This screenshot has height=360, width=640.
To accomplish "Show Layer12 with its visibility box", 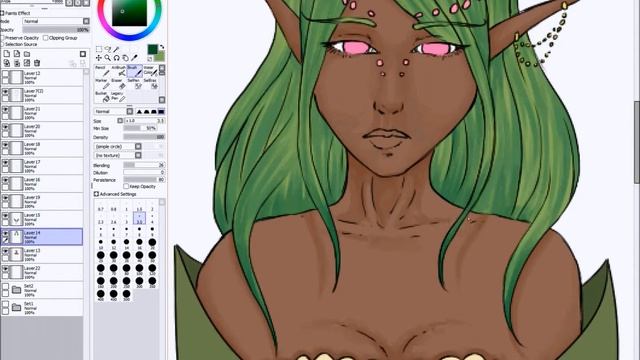I will [x=5, y=74].
